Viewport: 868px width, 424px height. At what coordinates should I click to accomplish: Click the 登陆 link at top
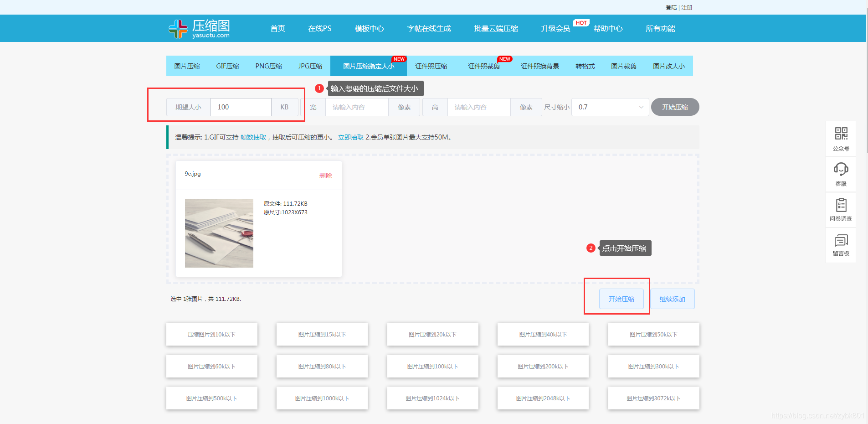tap(671, 7)
